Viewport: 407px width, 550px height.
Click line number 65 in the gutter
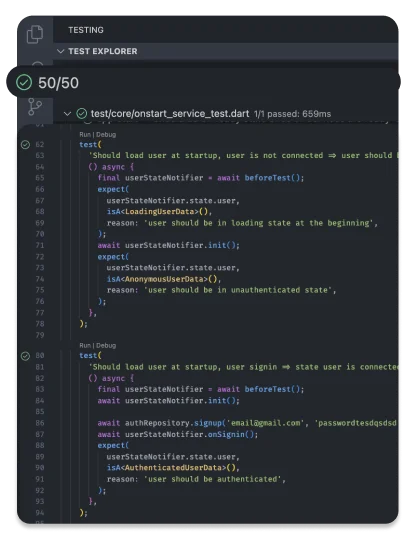[x=40, y=178]
